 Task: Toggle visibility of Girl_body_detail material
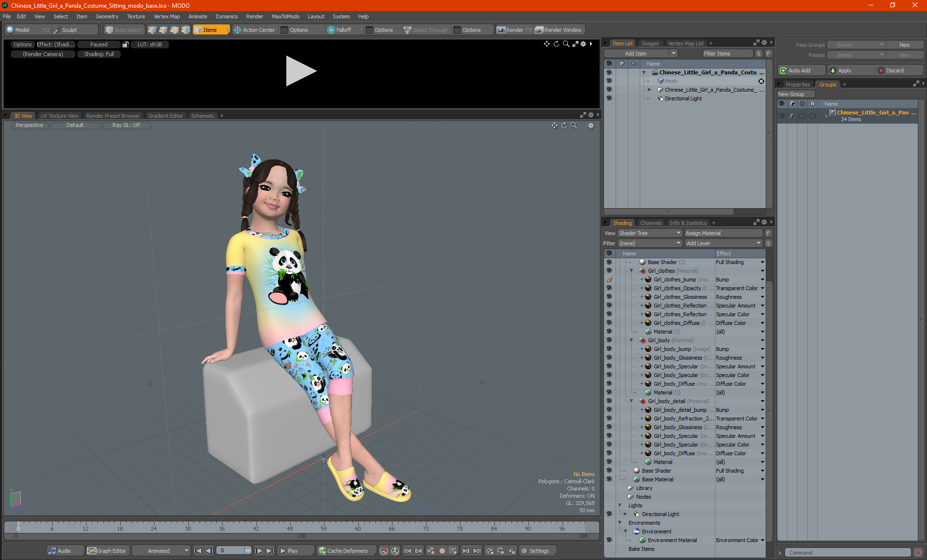click(609, 401)
